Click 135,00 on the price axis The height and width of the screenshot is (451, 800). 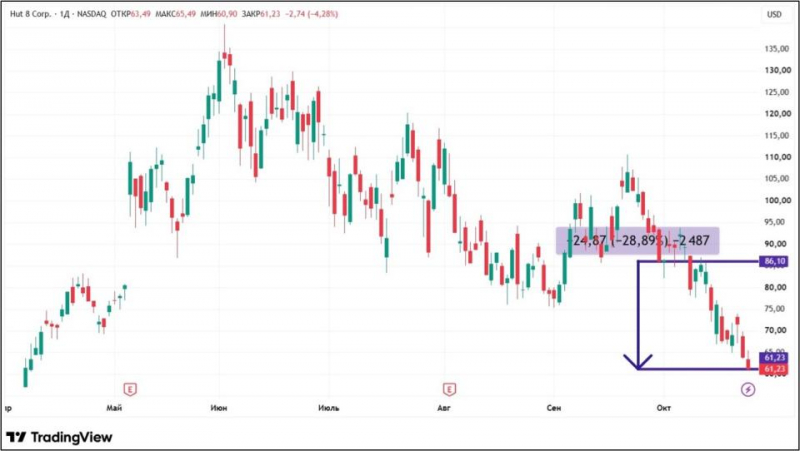click(x=778, y=48)
